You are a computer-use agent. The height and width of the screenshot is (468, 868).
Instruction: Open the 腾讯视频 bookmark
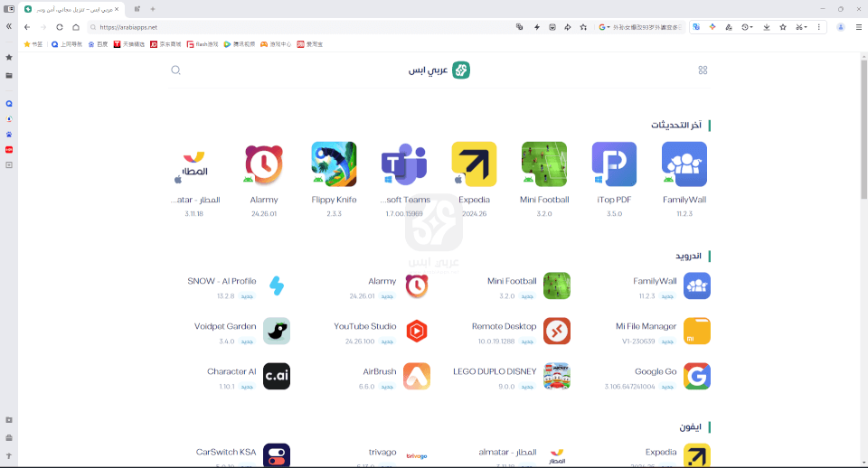pos(239,44)
